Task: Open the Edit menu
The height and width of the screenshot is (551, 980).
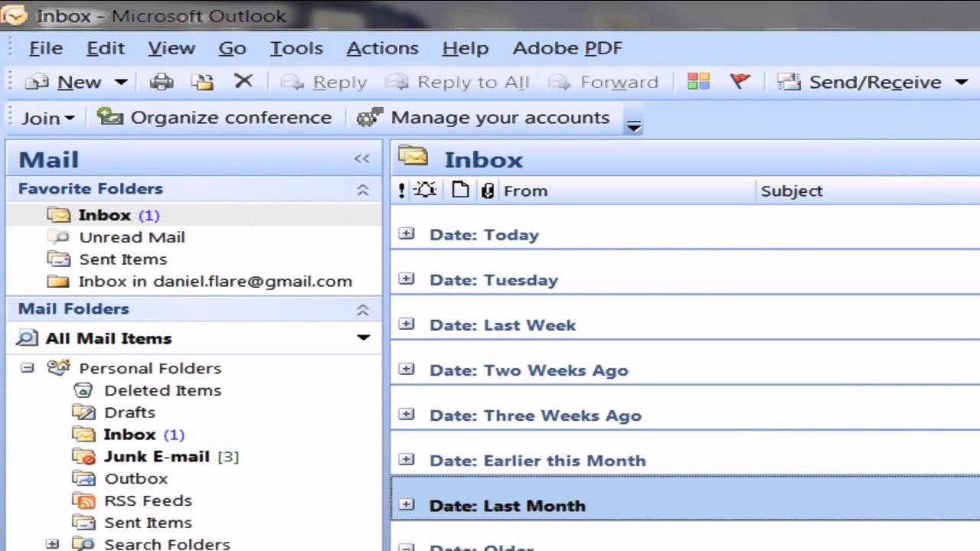Action: 105,48
